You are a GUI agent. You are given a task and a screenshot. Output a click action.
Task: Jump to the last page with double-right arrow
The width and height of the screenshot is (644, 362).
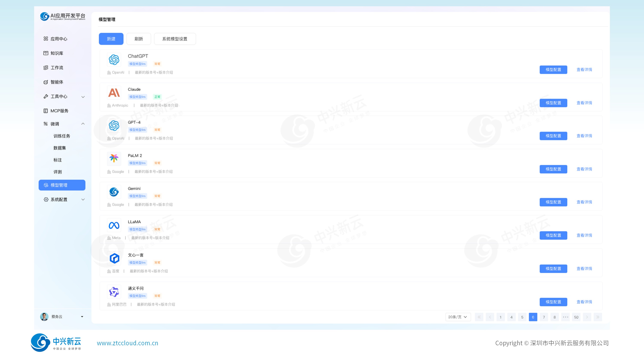click(598, 317)
